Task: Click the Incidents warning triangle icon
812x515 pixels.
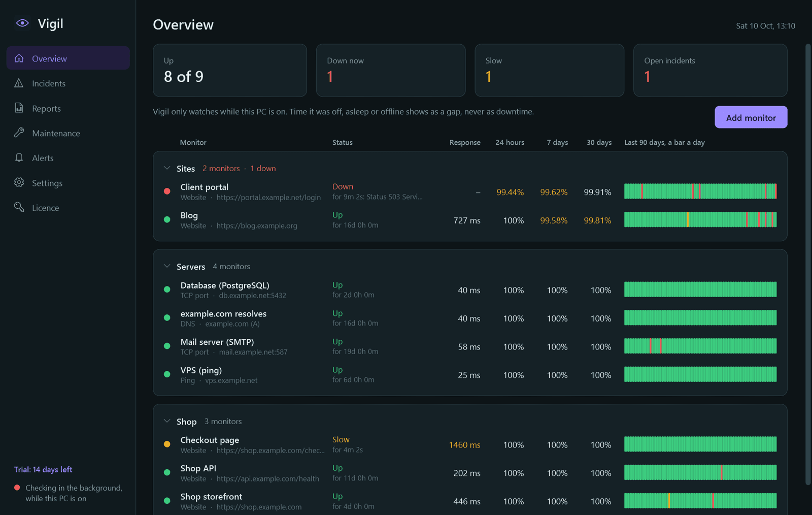Action: tap(19, 83)
